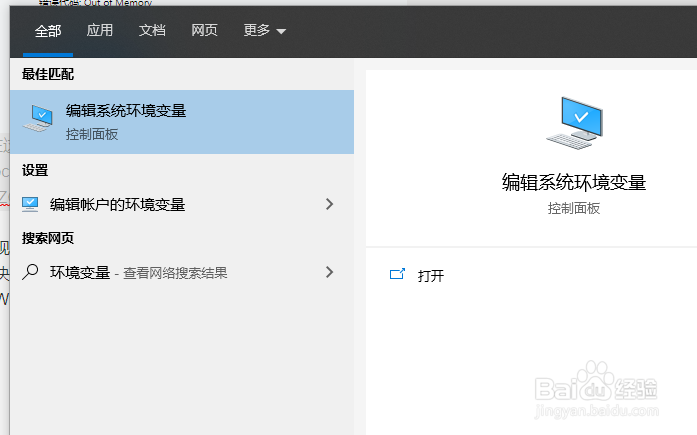The width and height of the screenshot is (697, 435).
Task: Open the 更多 dropdown menu
Action: pyautogui.click(x=264, y=30)
